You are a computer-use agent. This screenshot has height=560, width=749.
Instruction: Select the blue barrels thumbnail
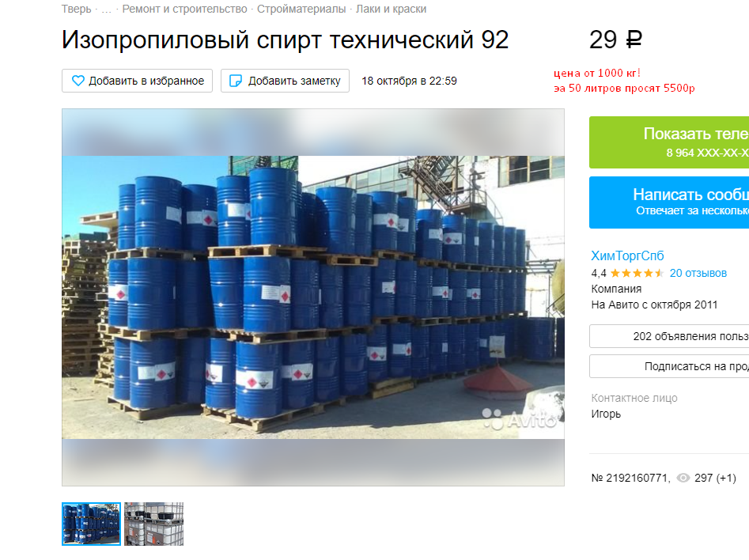pos(91,524)
